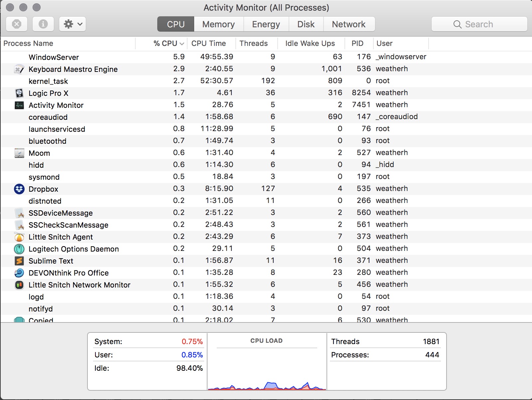The width and height of the screenshot is (532, 400).
Task: Select the coreaudiod process
Action: click(266, 117)
